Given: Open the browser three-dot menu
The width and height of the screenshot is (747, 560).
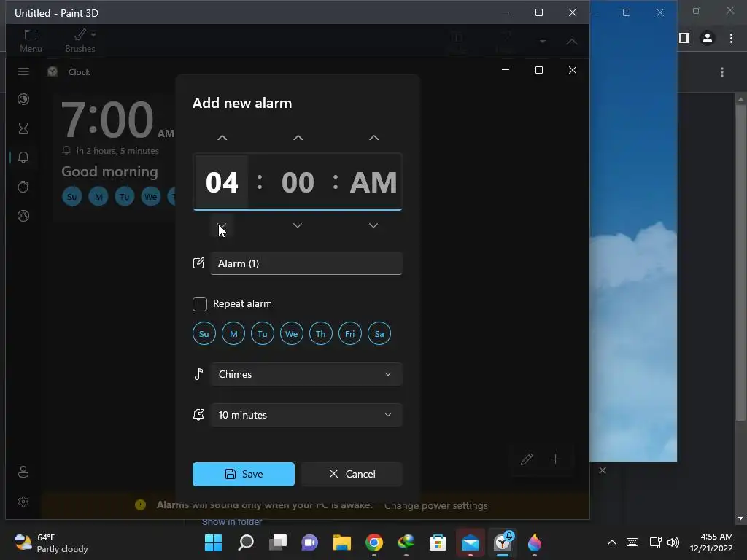Looking at the screenshot, I should click(731, 38).
